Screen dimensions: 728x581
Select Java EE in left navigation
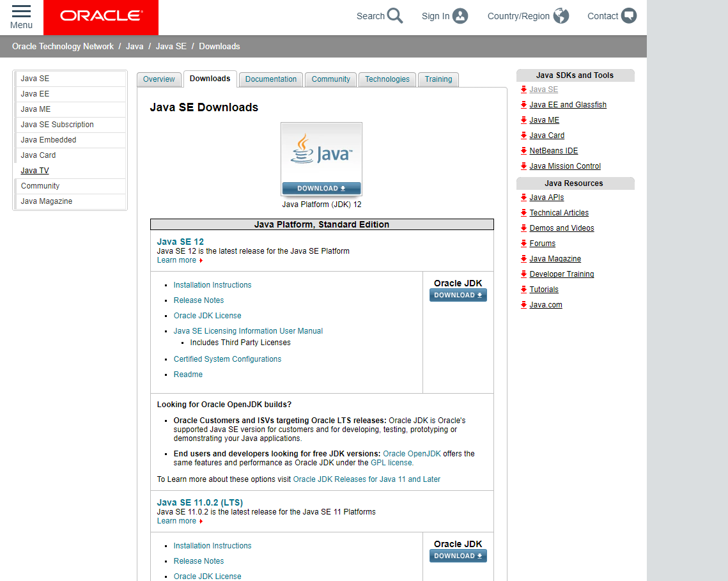pos(71,95)
